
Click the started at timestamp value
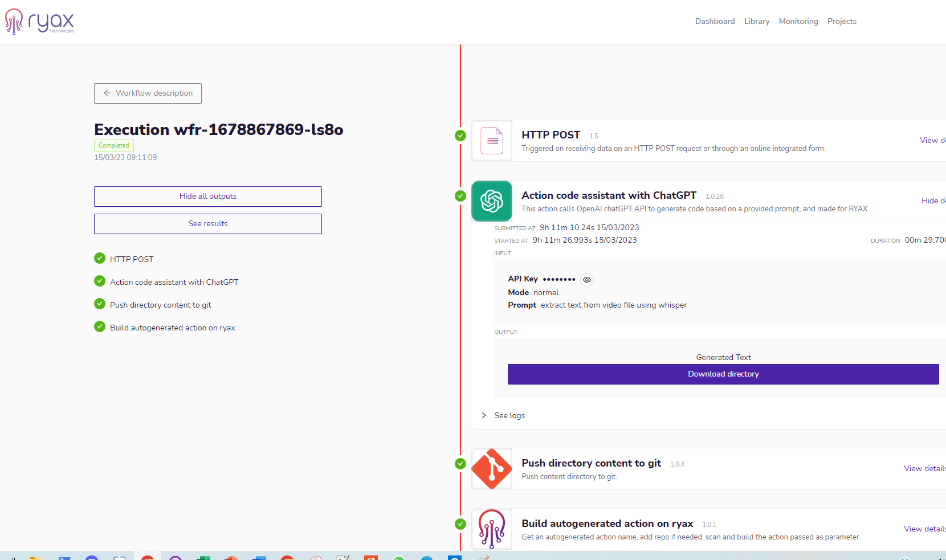tap(585, 240)
